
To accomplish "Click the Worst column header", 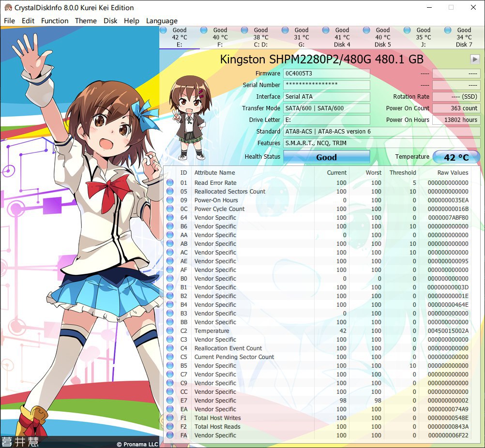I will (x=373, y=173).
